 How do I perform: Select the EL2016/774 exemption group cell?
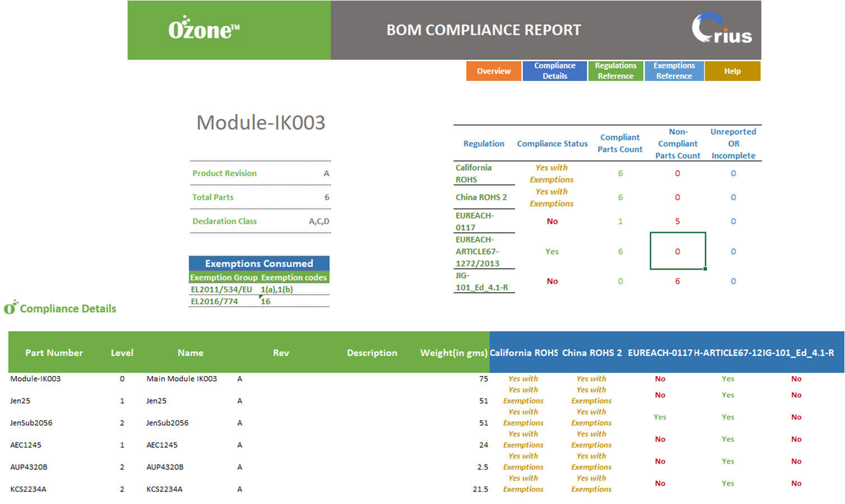(x=214, y=302)
